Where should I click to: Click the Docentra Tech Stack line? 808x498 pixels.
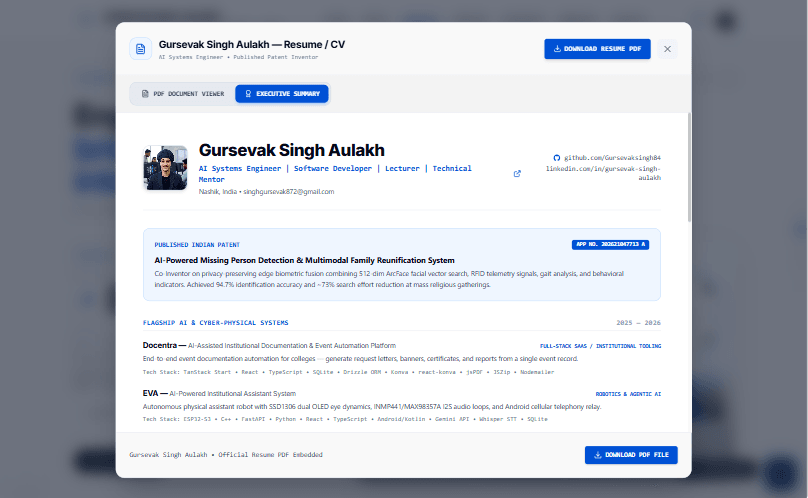click(x=348, y=372)
